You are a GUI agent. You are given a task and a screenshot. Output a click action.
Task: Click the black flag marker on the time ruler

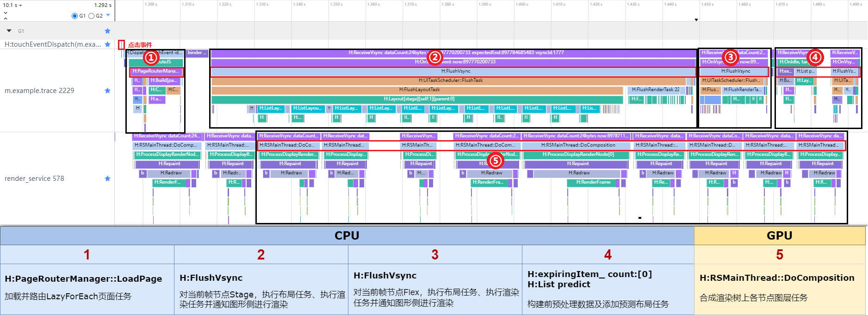696,20
